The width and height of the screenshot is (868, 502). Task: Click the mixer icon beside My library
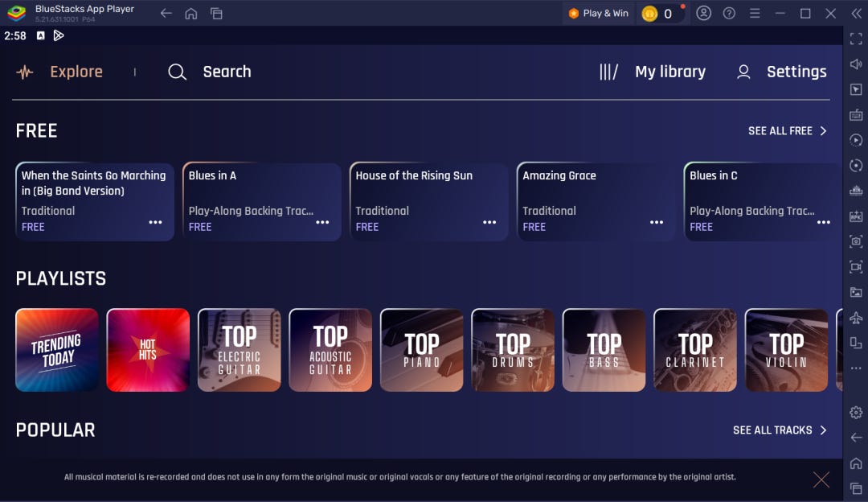pos(608,72)
